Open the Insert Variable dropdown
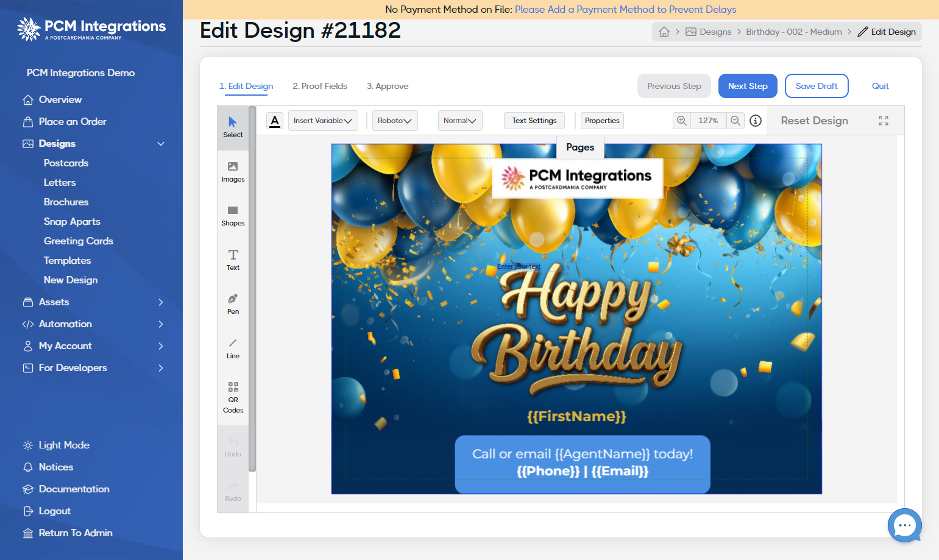Image resolution: width=939 pixels, height=560 pixels. point(323,121)
